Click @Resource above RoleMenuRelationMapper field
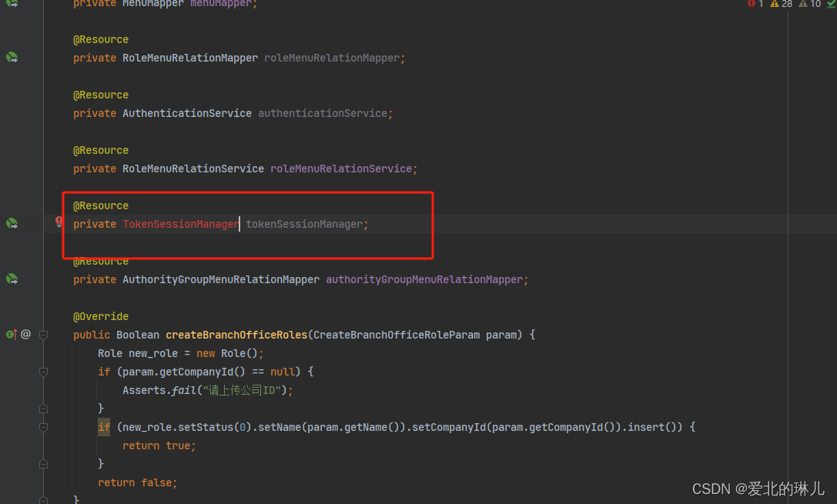 pos(101,39)
